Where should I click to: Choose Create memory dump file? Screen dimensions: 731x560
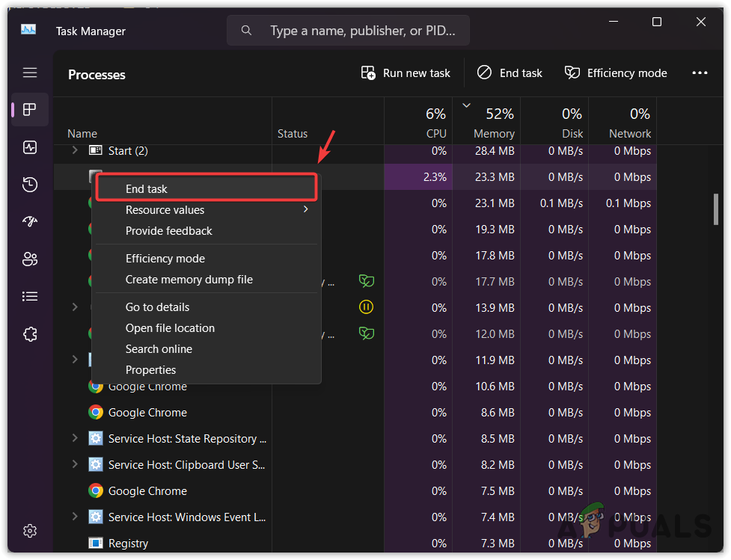point(207,280)
